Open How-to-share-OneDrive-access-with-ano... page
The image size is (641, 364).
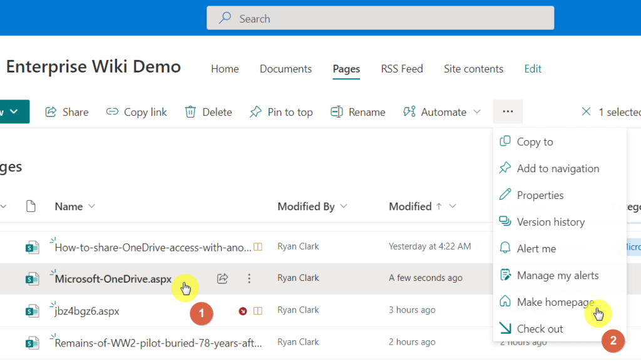pyautogui.click(x=153, y=247)
